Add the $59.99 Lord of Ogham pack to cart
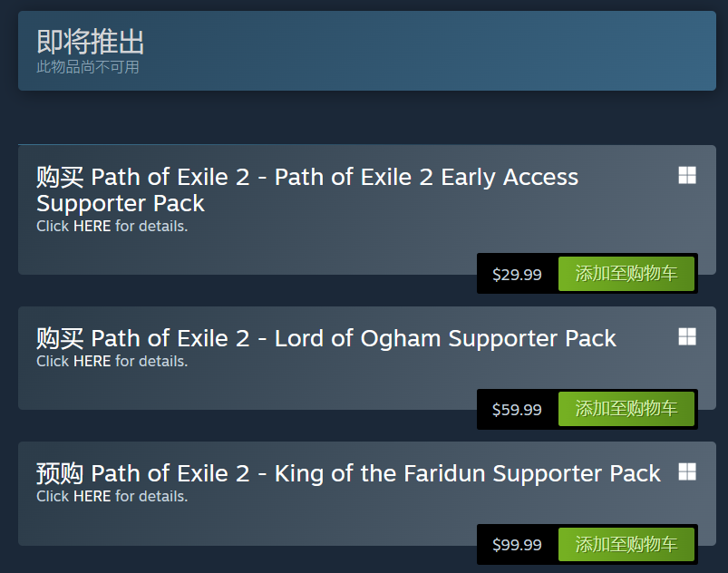Viewport: 728px width, 573px height. (x=626, y=409)
